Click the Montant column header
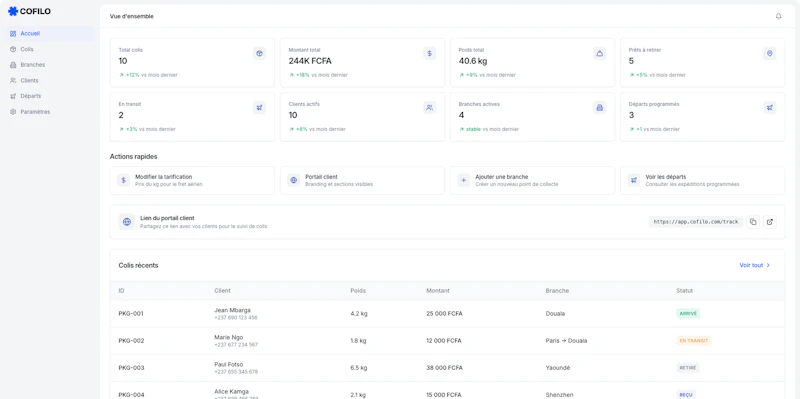The image size is (800, 399). click(x=438, y=291)
